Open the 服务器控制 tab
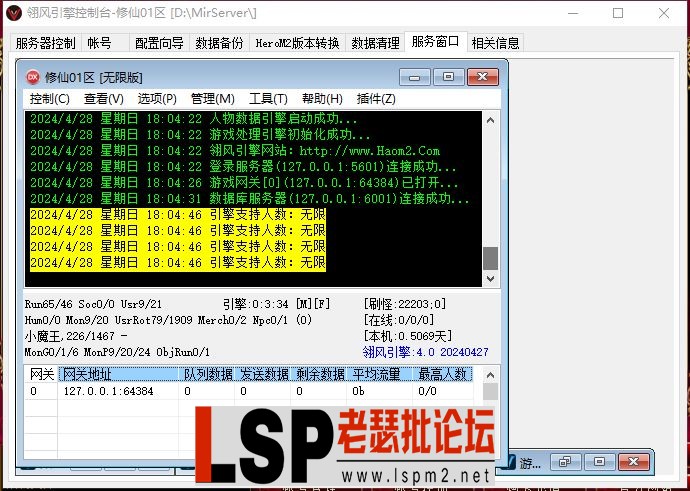This screenshot has height=491, width=690. pyautogui.click(x=45, y=43)
